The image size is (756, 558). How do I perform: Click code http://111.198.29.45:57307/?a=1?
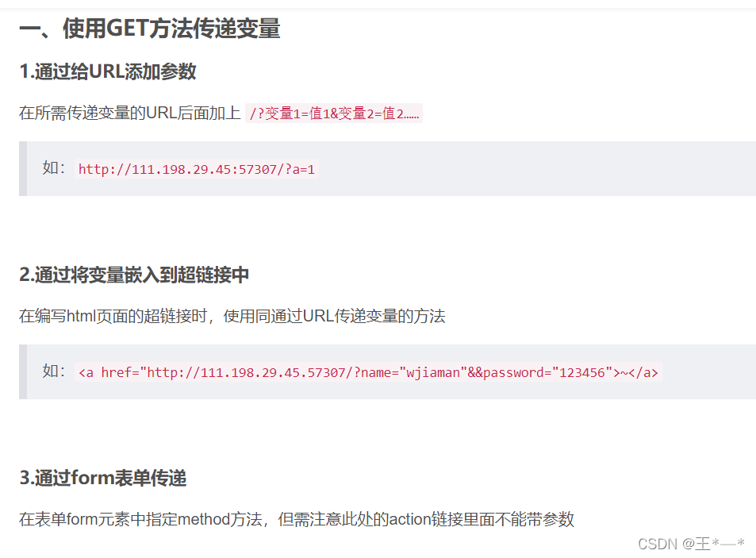tap(196, 169)
